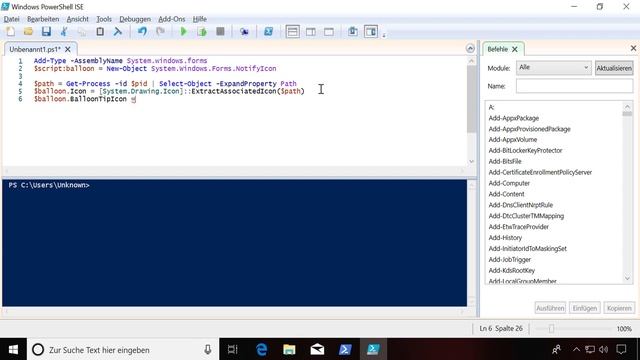
Task: Select Add-Content command
Action: (507, 194)
